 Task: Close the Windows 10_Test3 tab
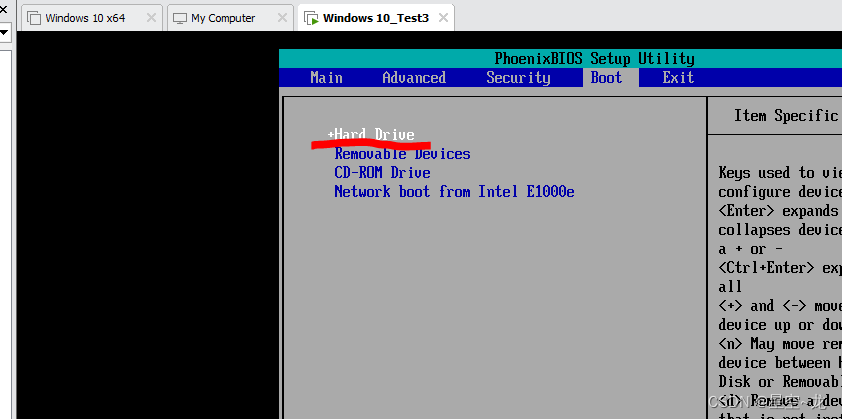pyautogui.click(x=443, y=18)
